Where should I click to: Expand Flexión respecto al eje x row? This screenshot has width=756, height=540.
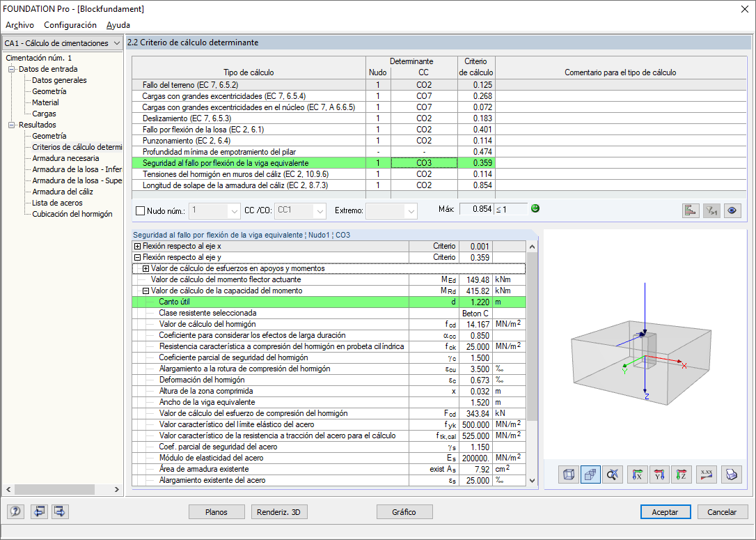[x=137, y=246]
